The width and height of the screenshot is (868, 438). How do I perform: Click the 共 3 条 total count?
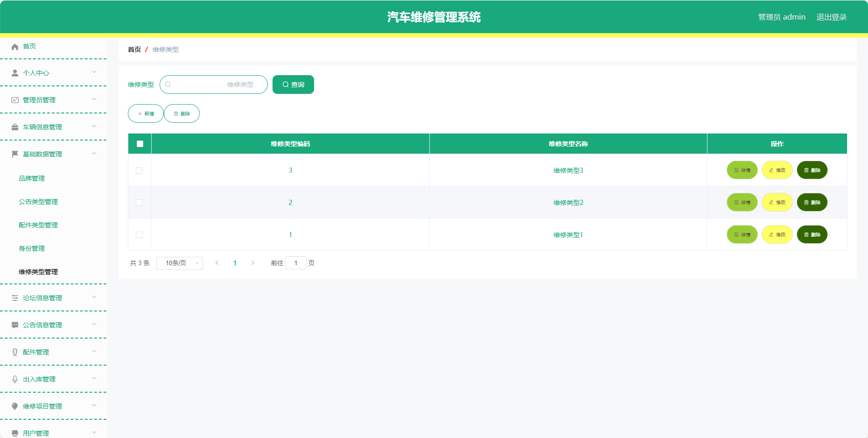click(140, 263)
